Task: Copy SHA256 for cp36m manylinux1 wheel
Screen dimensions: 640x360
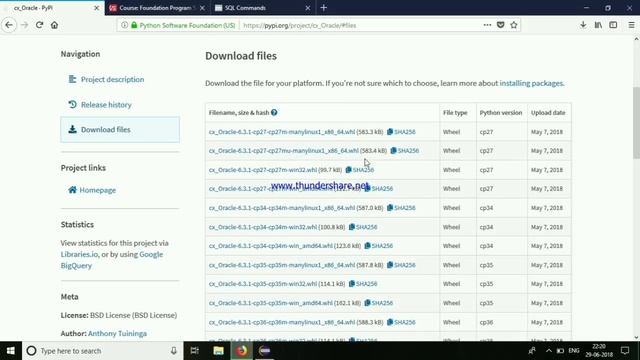Action: [401, 322]
